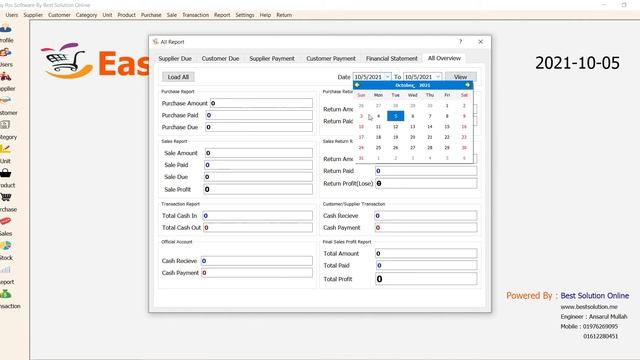
Task: Open the Best Solution Online link
Action: tap(595, 296)
